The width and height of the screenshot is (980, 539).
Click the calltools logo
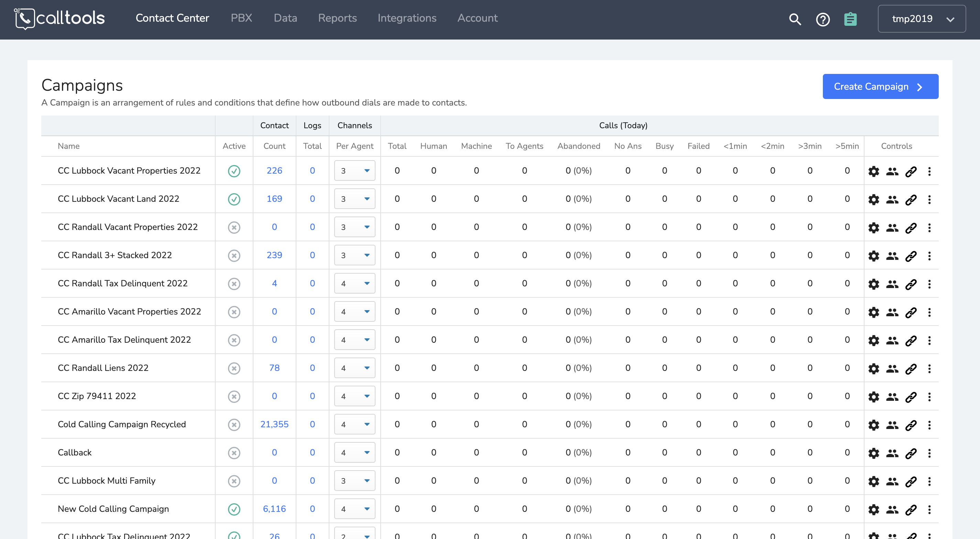(60, 18)
